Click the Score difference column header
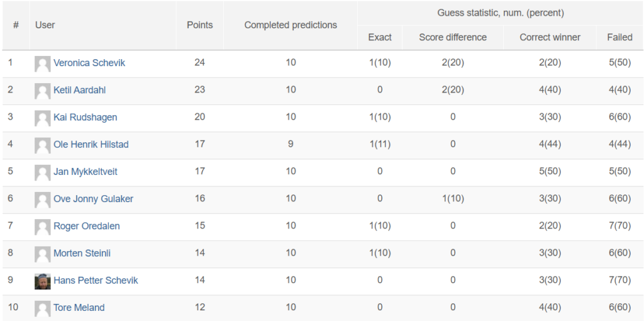Viewport: 644px width, 321px height. click(x=453, y=37)
